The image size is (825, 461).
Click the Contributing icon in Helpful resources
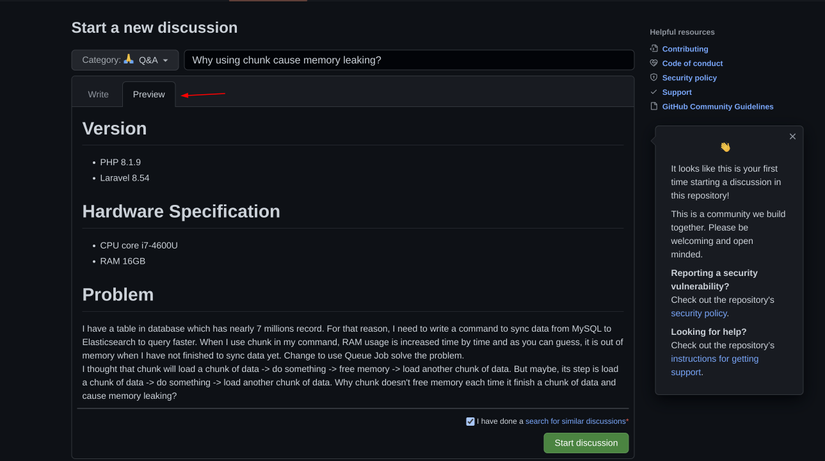654,48
